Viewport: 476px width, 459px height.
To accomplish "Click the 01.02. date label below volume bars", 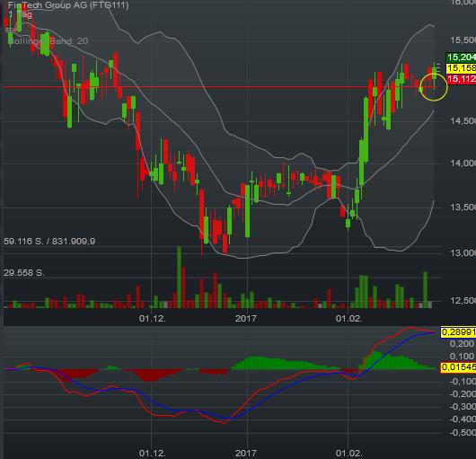I will tap(348, 319).
